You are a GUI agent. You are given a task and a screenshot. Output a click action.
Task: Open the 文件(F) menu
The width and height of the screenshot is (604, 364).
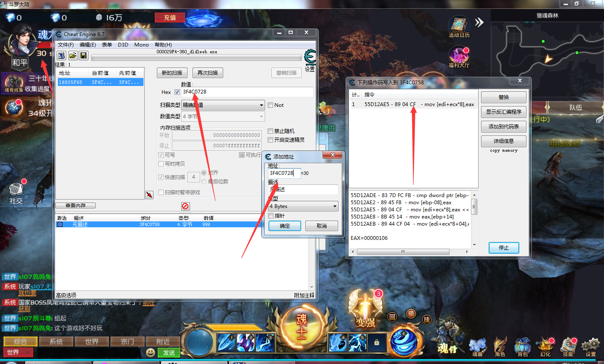[x=65, y=45]
